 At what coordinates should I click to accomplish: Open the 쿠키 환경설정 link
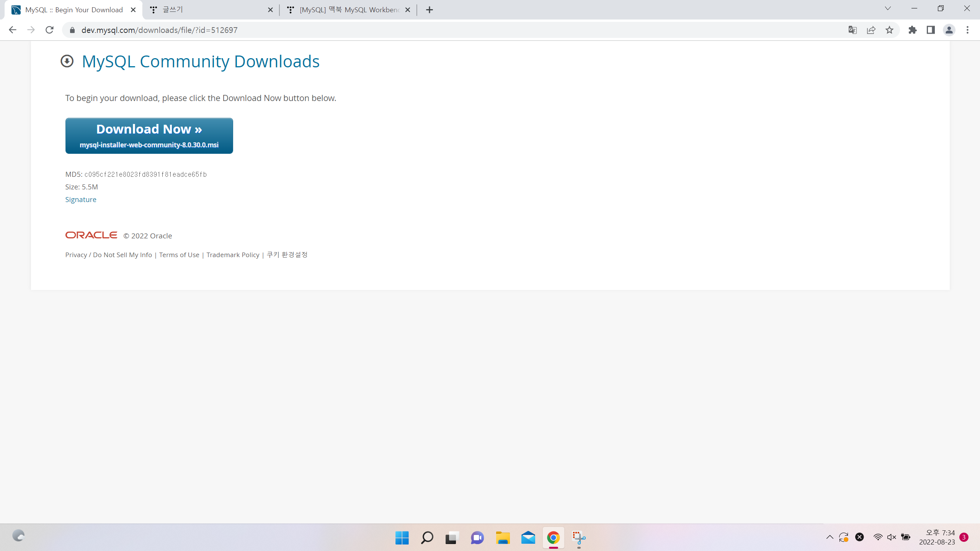coord(287,255)
